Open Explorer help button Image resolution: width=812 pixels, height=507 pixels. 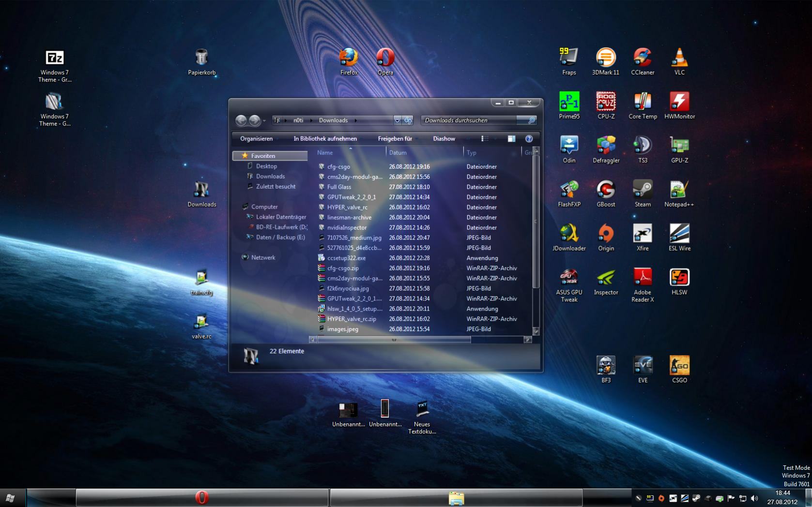coord(529,139)
